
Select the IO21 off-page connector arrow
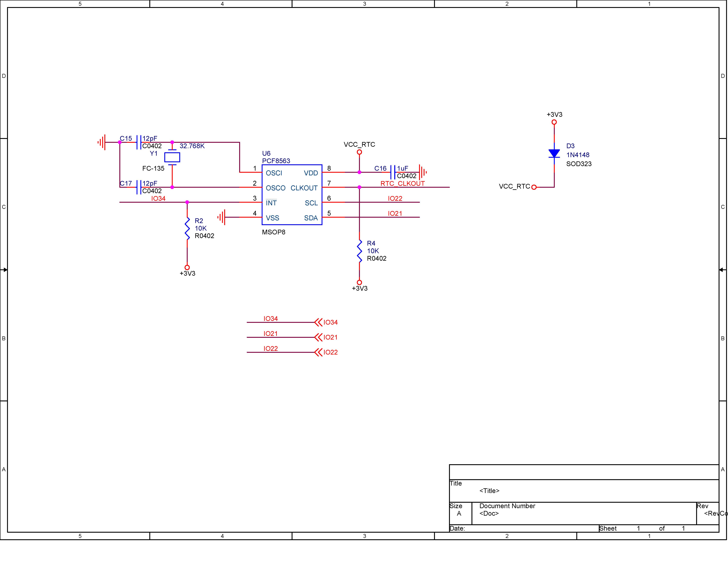click(x=319, y=337)
